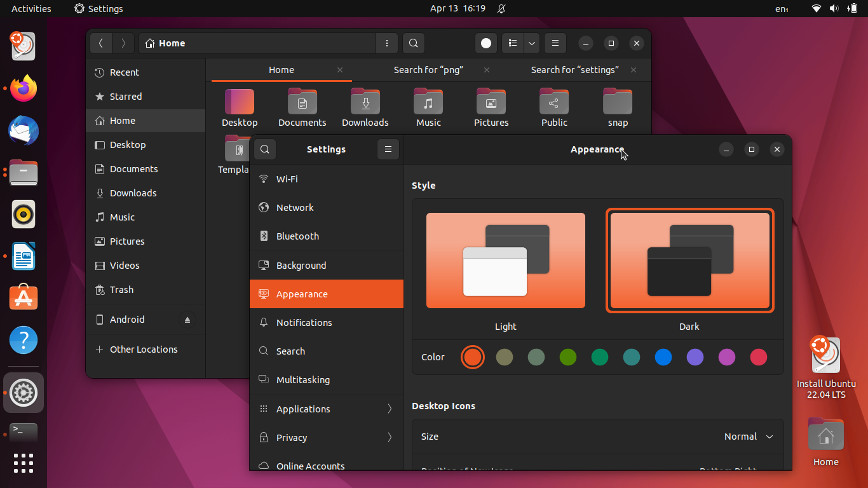
Task: Open Network settings panel
Action: coord(327,208)
